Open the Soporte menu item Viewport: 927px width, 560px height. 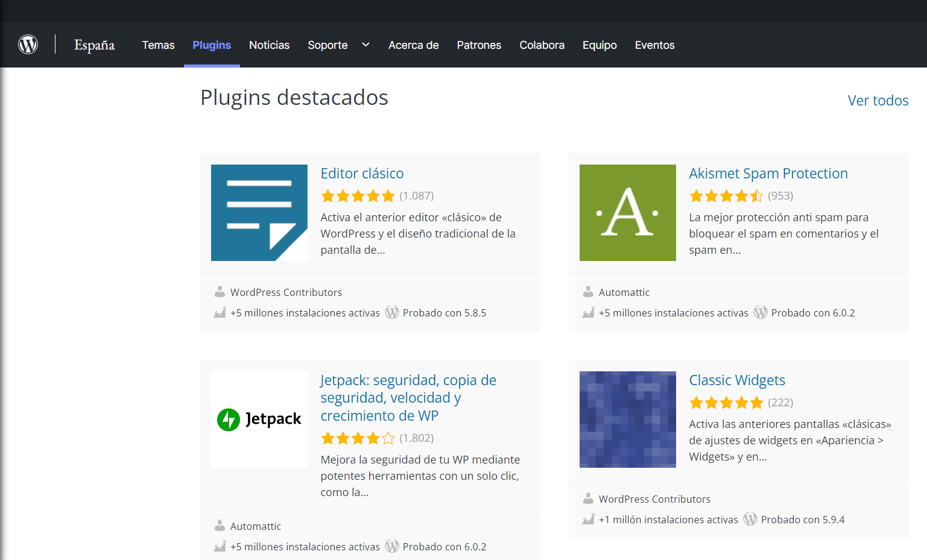327,45
